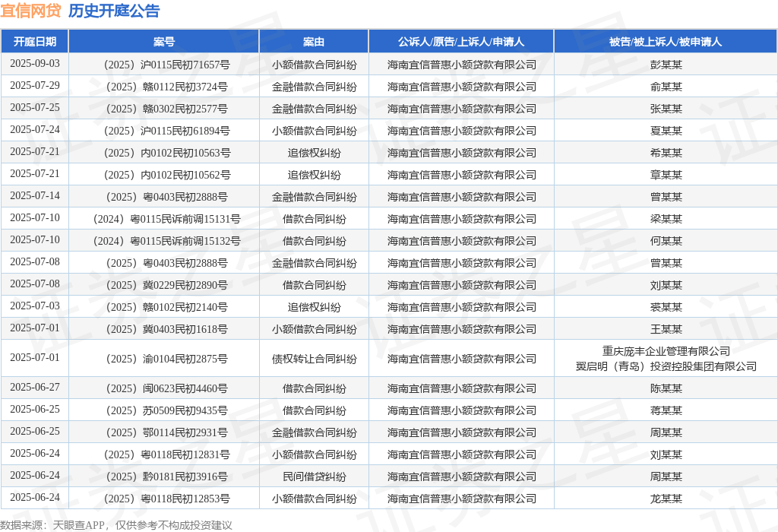
Task: Click defendant 刘某某 in the 冀0229民初2890号 row
Action: 666,285
